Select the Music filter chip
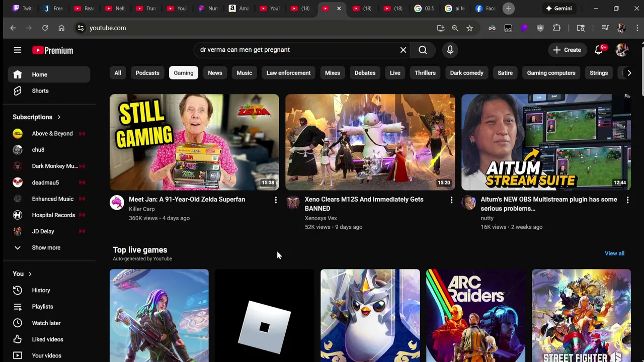The image size is (644, 362). click(245, 73)
